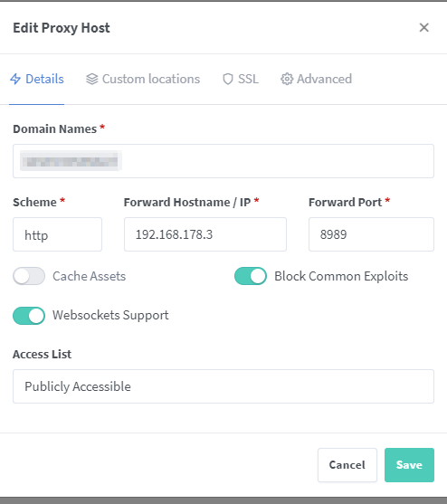Close the Edit Proxy Host dialog
The image size is (447, 504).
point(423,28)
